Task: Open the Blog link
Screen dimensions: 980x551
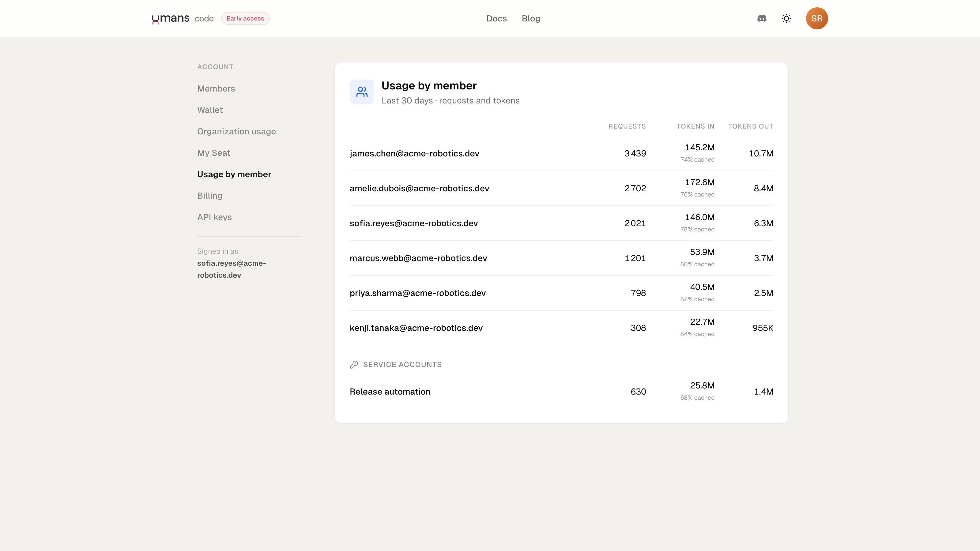Action: click(531, 18)
